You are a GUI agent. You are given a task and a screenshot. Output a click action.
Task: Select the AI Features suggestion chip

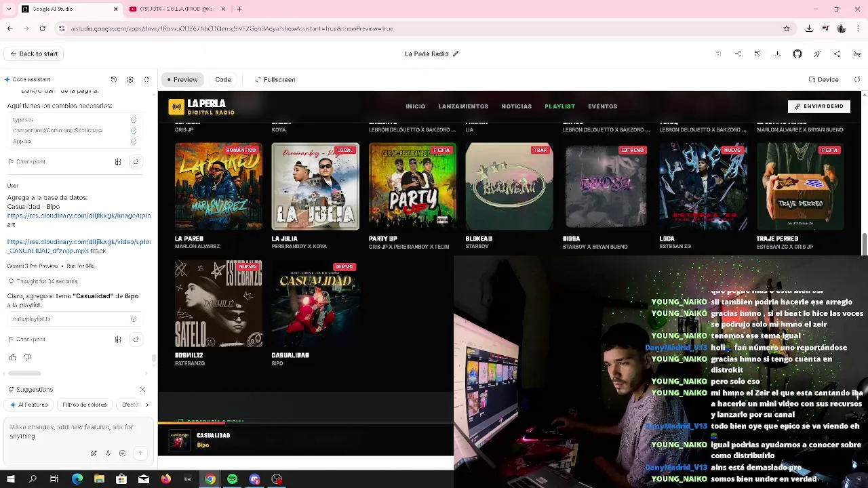[28, 405]
